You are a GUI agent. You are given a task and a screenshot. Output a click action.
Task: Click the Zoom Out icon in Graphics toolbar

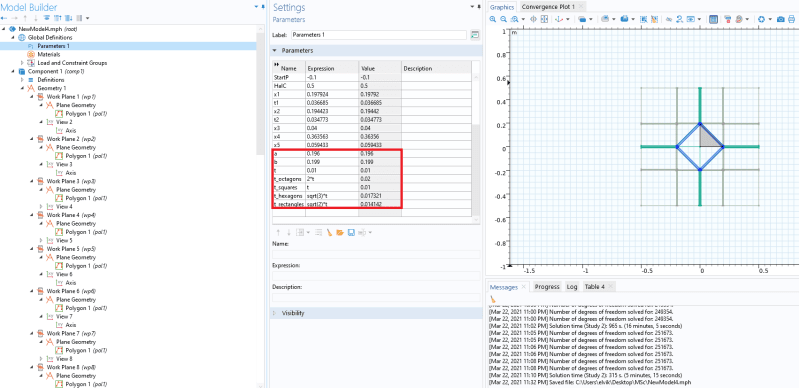[x=504, y=19]
